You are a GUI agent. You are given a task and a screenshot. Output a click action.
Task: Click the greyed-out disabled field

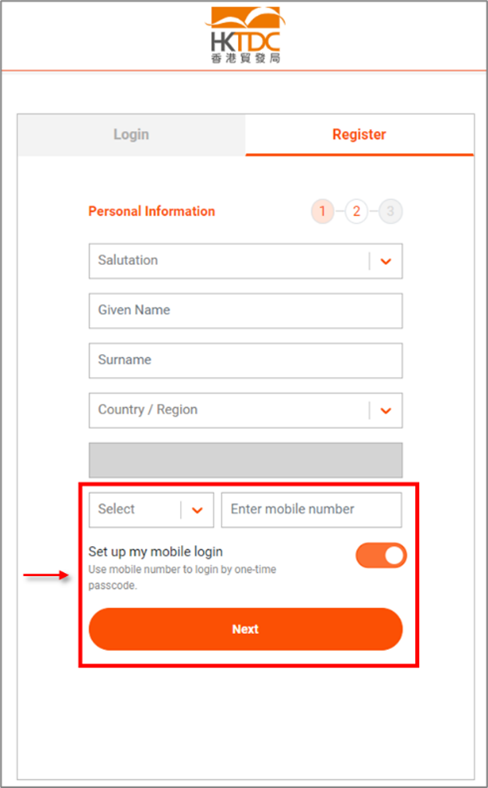point(246,460)
